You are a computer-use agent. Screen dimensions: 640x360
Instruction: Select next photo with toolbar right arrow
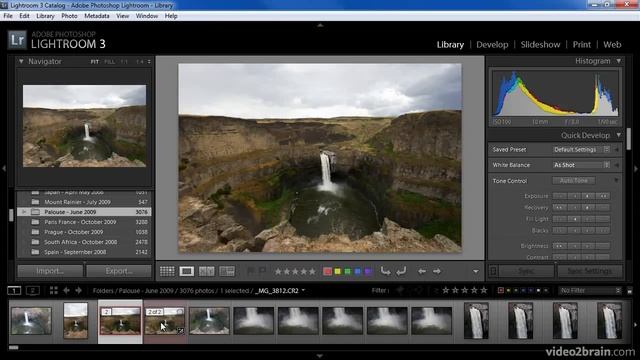click(x=437, y=271)
